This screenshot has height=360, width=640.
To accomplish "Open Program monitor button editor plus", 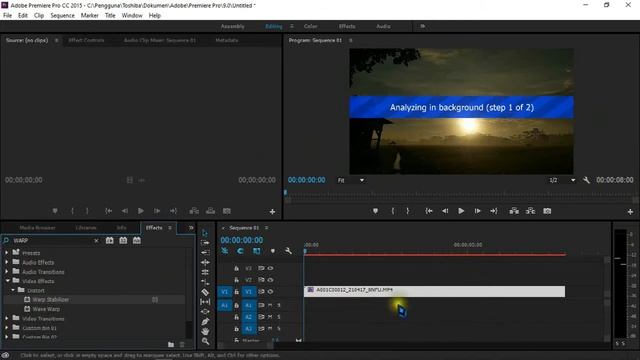I will click(630, 211).
